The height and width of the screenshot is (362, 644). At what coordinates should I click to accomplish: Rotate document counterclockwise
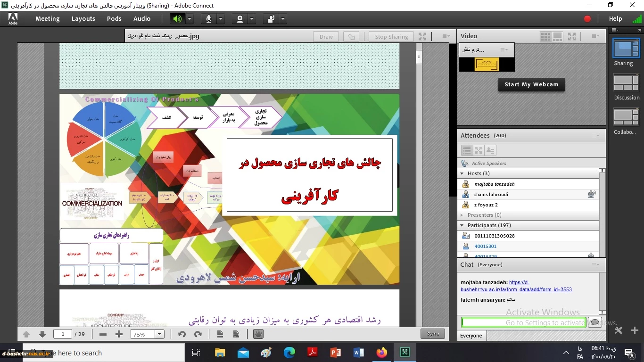[182, 334]
